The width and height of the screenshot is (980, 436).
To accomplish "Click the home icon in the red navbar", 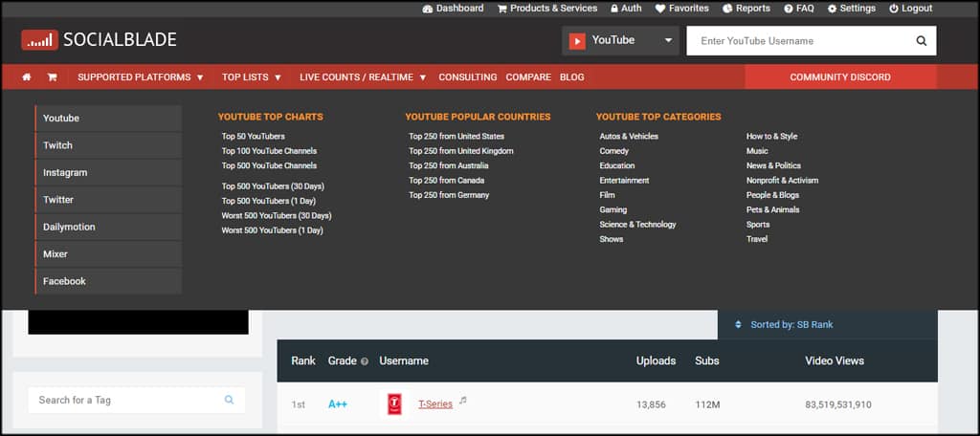I will pos(27,77).
